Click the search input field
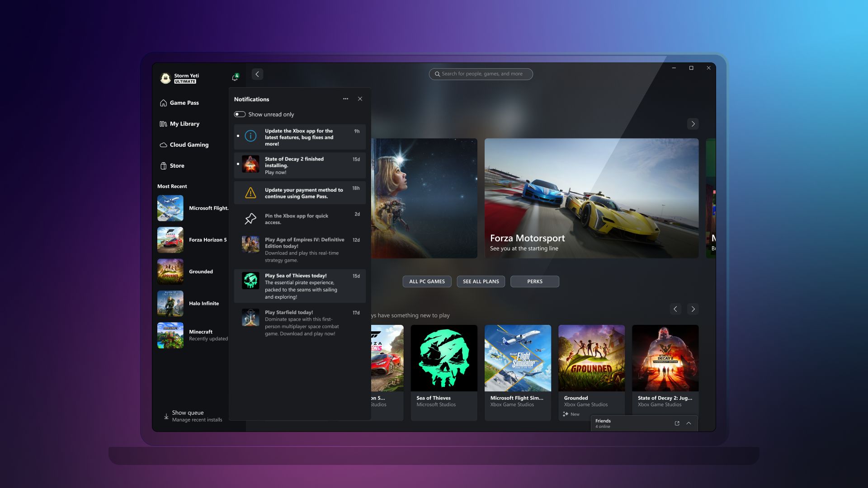The image size is (868, 488). tap(481, 74)
